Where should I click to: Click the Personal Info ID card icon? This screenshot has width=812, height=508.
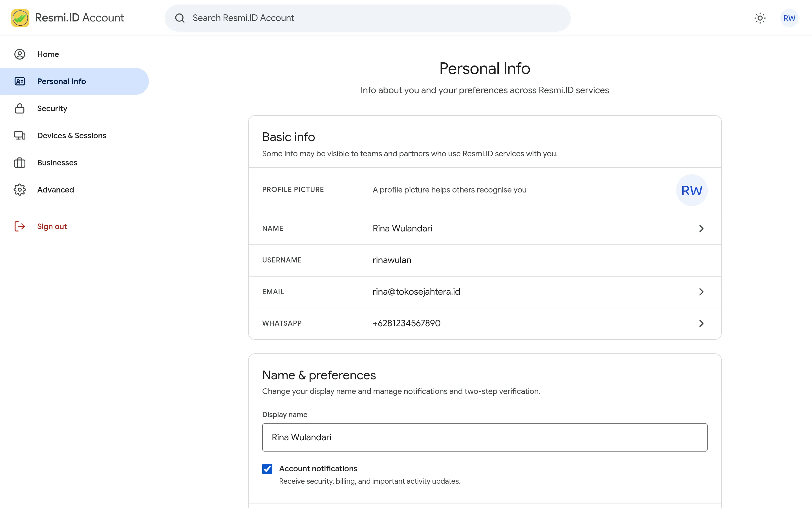tap(20, 81)
